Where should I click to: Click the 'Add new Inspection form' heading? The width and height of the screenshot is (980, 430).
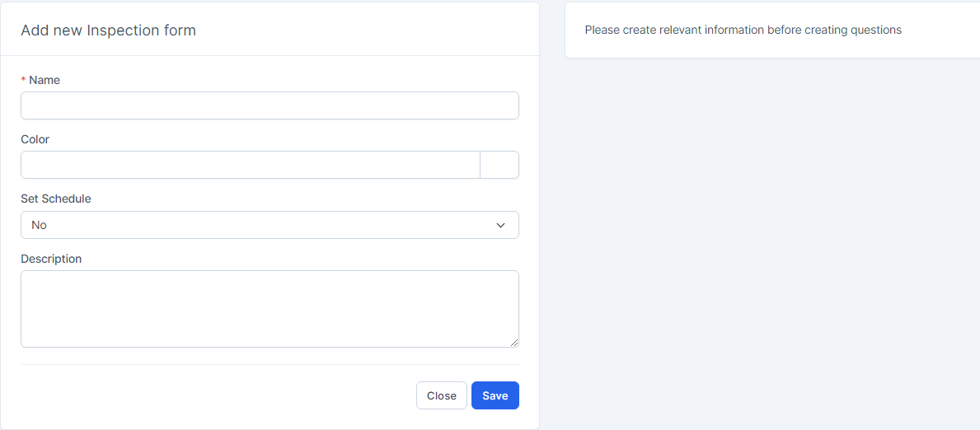point(108,30)
